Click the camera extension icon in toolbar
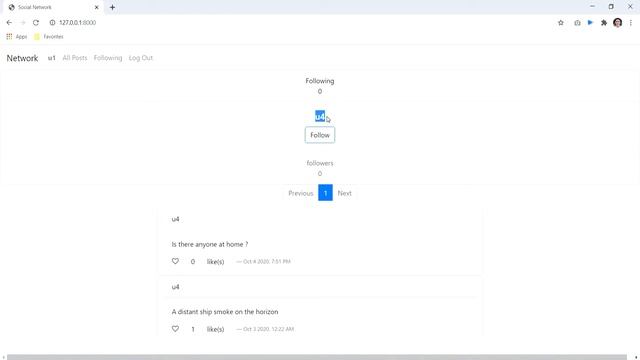 click(x=577, y=23)
